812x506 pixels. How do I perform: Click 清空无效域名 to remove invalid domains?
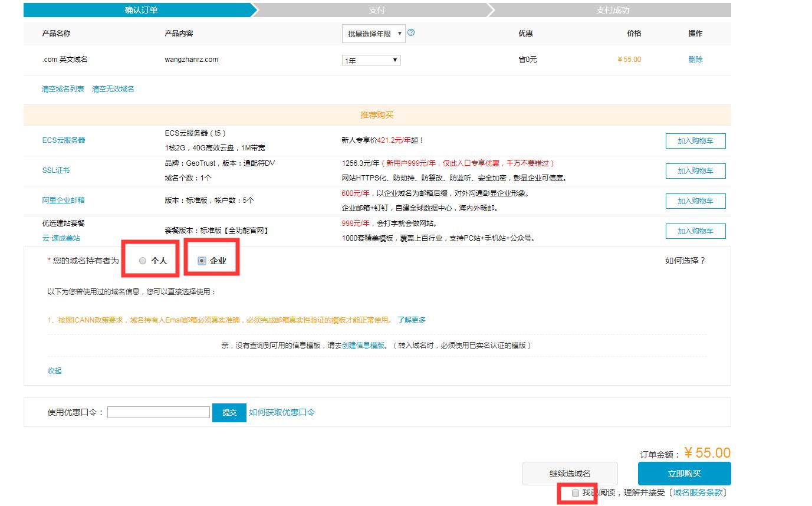113,88
